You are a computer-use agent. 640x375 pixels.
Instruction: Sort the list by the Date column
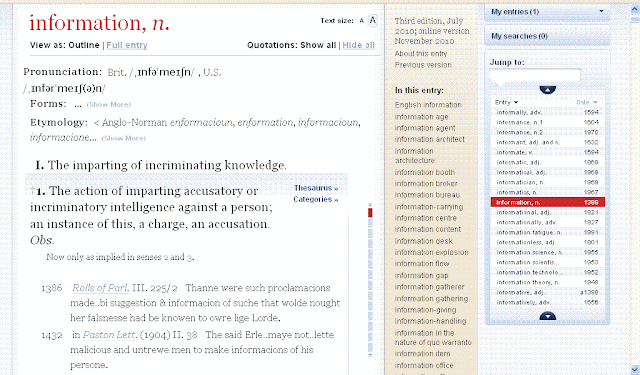[x=587, y=102]
